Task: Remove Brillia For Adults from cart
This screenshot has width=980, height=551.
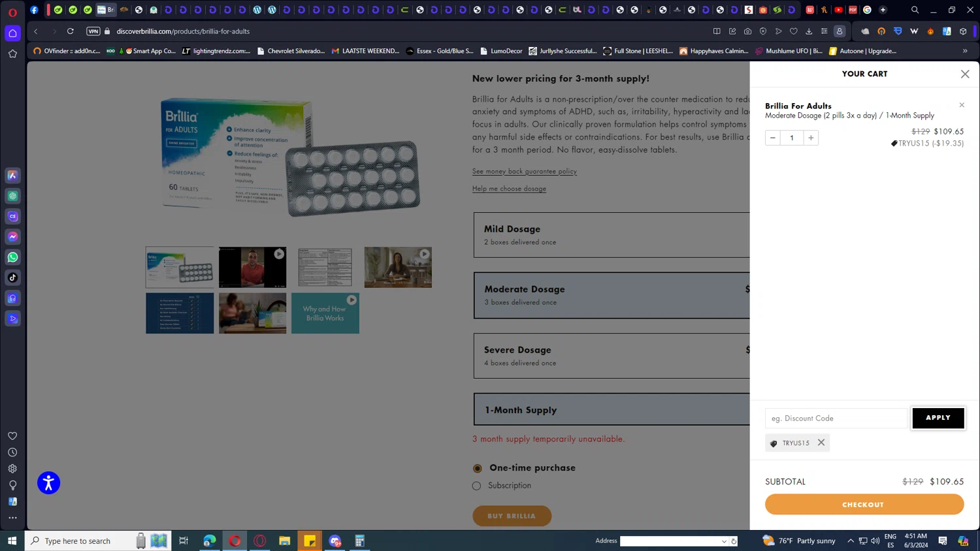Action: 962,105
